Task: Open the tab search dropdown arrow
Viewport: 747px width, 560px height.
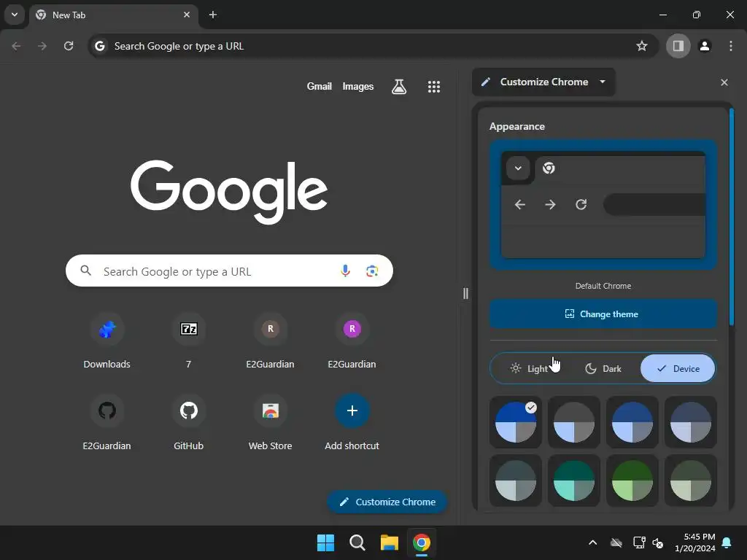Action: tap(15, 15)
